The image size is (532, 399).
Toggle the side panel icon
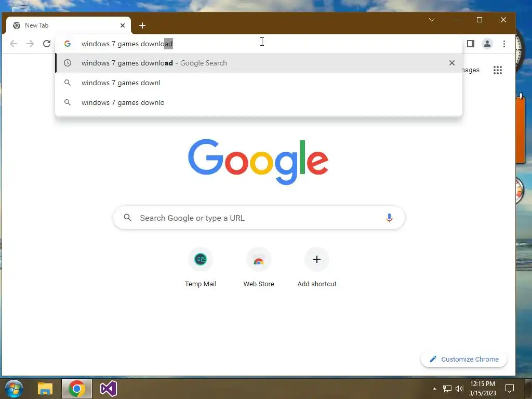pyautogui.click(x=471, y=44)
